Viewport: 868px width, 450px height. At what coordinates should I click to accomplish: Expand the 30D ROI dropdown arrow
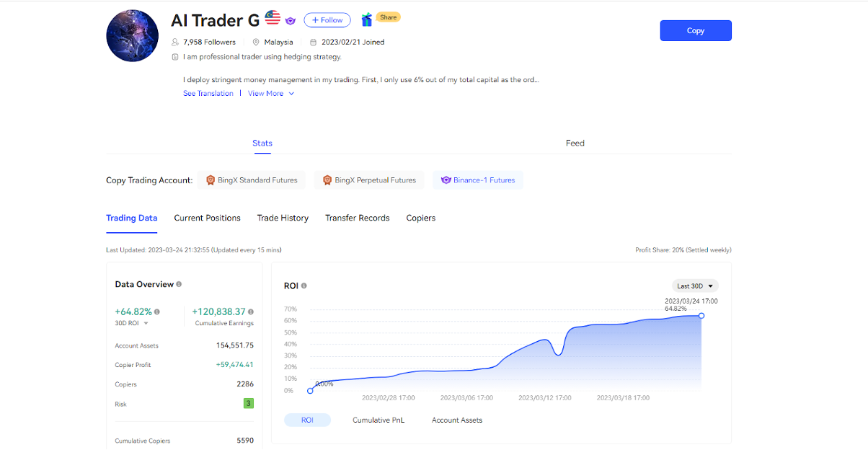(146, 324)
